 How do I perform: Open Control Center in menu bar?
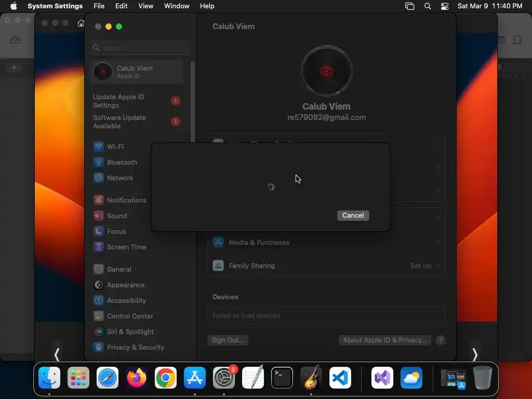(445, 6)
